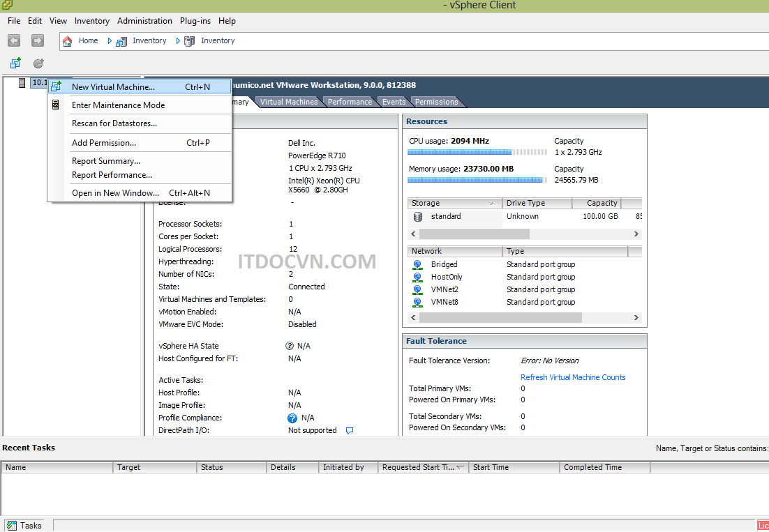This screenshot has height=532, width=769.
Task: Click the new virtual machine toolbar icon
Action: (x=15, y=63)
